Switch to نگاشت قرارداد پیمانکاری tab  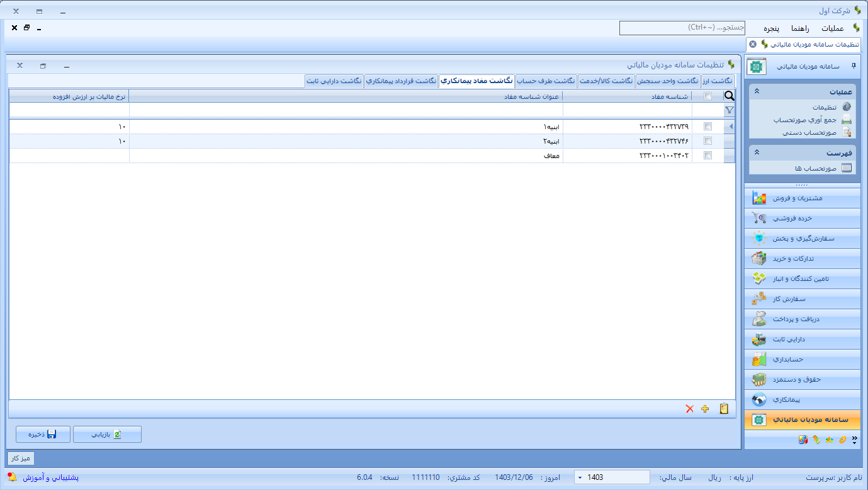point(402,81)
